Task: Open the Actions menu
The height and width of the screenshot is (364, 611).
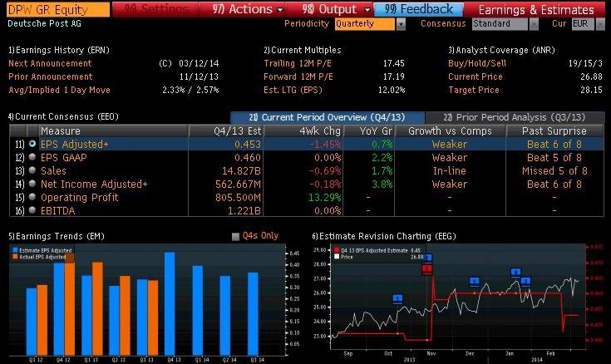Action: [x=248, y=9]
